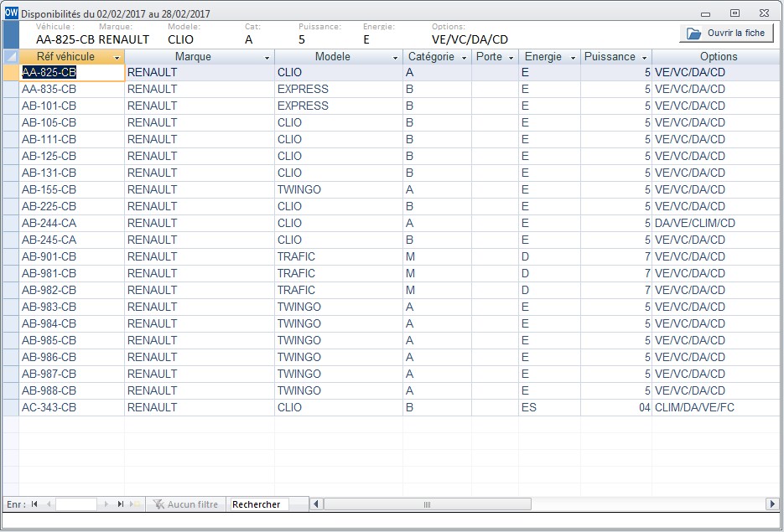This screenshot has width=784, height=532.
Task: Select the Options column header
Action: pyautogui.click(x=718, y=56)
